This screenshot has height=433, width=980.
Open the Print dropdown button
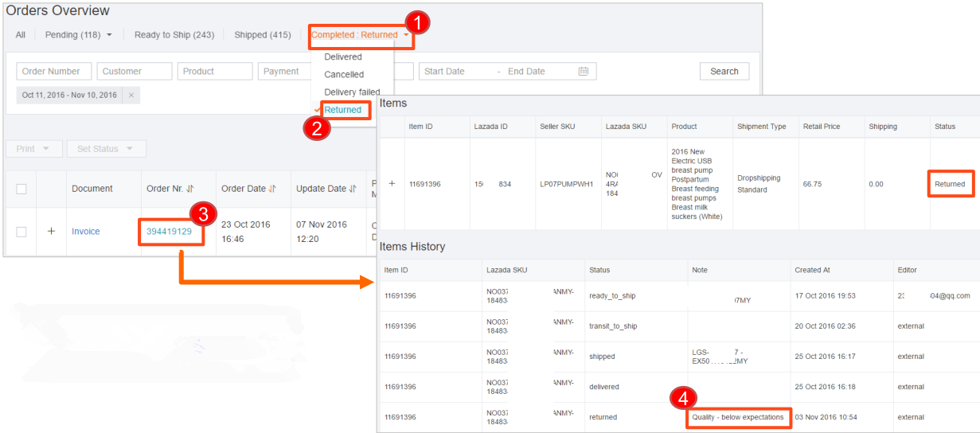point(33,149)
